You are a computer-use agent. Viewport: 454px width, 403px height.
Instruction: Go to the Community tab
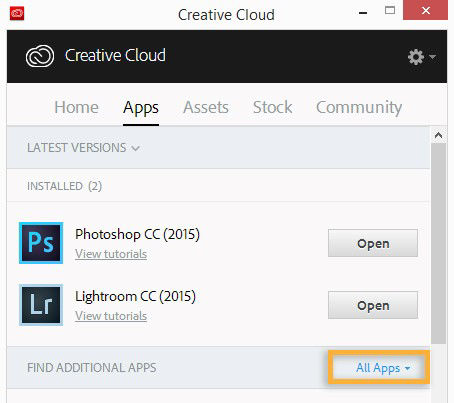[x=359, y=108]
